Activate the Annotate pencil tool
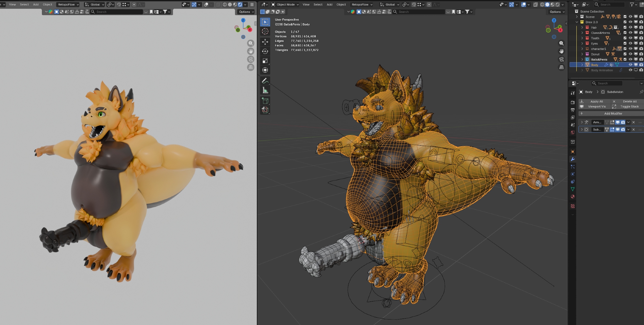This screenshot has height=325, width=644. click(x=265, y=81)
